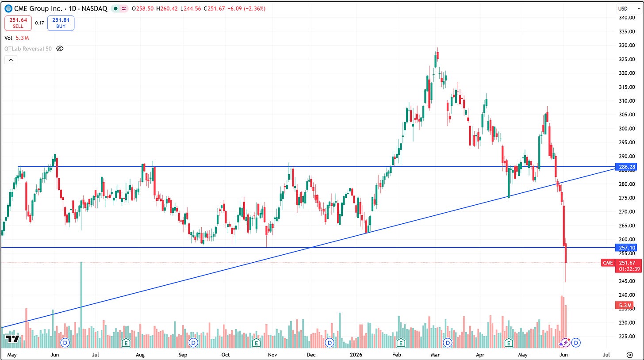Click the green market status dot
This screenshot has width=644, height=360.
(x=115, y=8)
